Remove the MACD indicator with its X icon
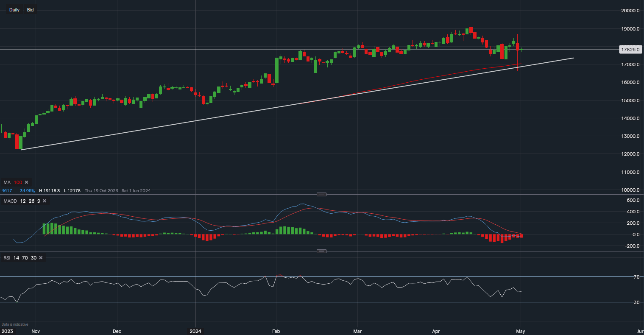Viewport: 644px width, 335px height. [x=44, y=201]
